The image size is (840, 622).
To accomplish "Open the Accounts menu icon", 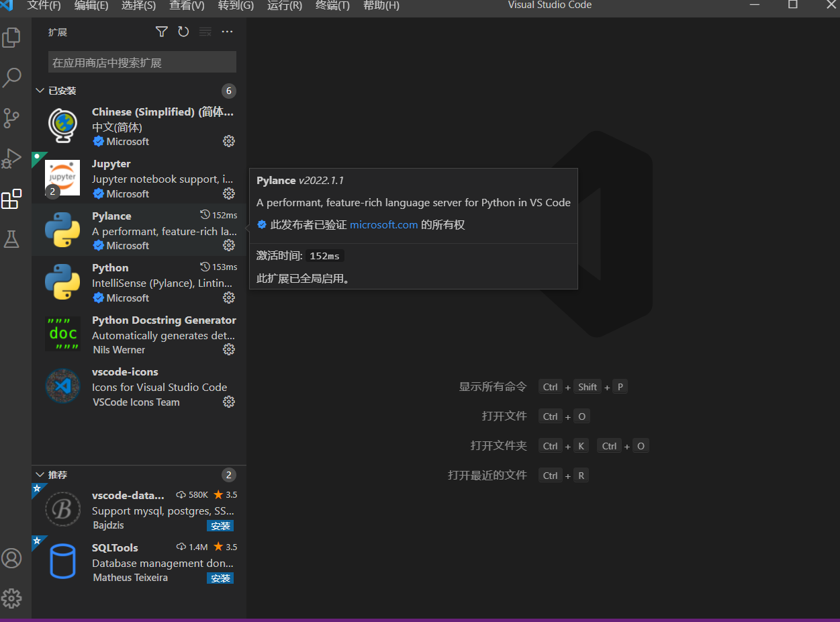I will click(11, 558).
